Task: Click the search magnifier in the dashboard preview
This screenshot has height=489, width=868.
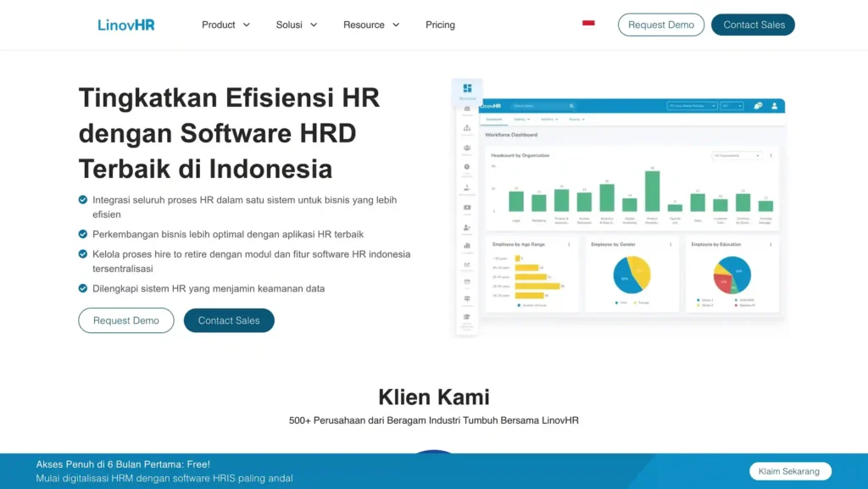Action: coord(572,106)
